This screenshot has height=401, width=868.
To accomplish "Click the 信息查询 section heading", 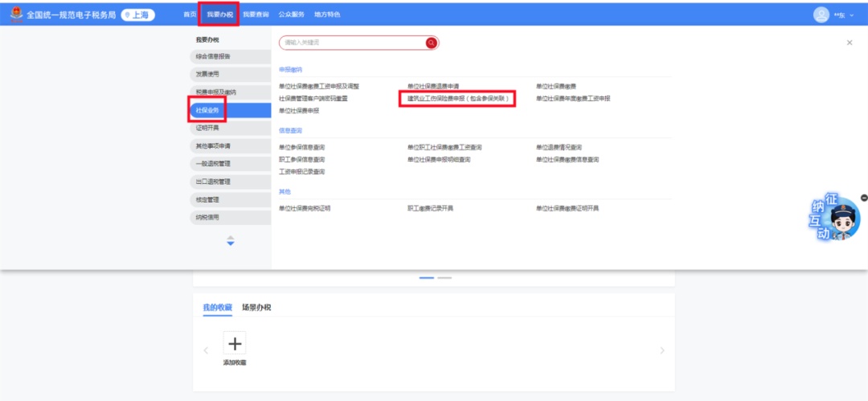I will 291,130.
